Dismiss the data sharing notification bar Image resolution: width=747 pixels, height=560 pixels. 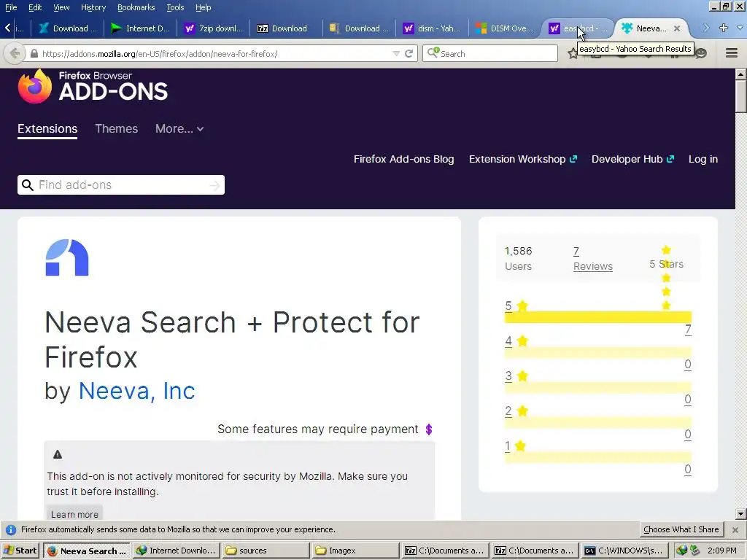(735, 529)
